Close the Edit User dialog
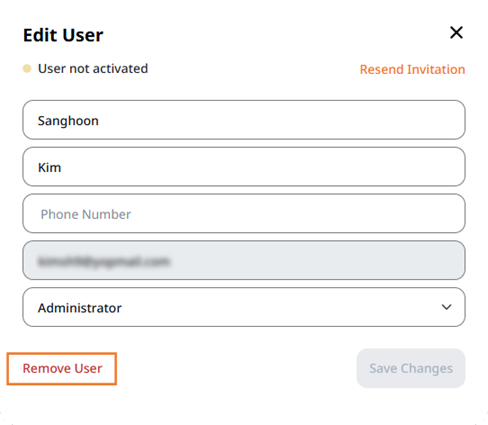This screenshot has height=425, width=488. coord(456,33)
